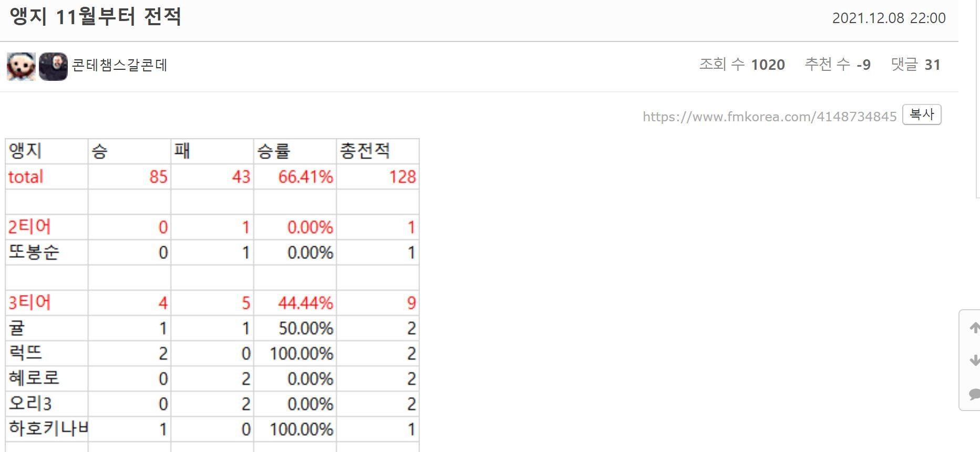Click the 귤 row label
Image resolution: width=980 pixels, height=452 pixels.
pyautogui.click(x=47, y=328)
